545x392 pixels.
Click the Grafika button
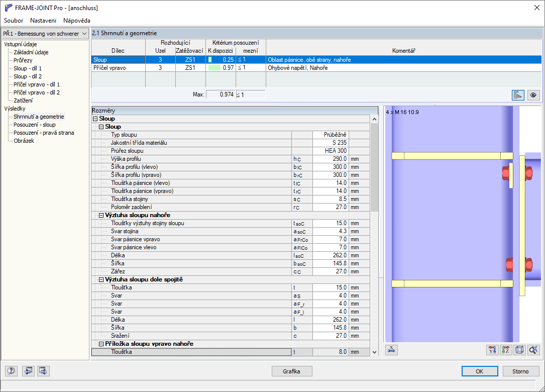292,371
